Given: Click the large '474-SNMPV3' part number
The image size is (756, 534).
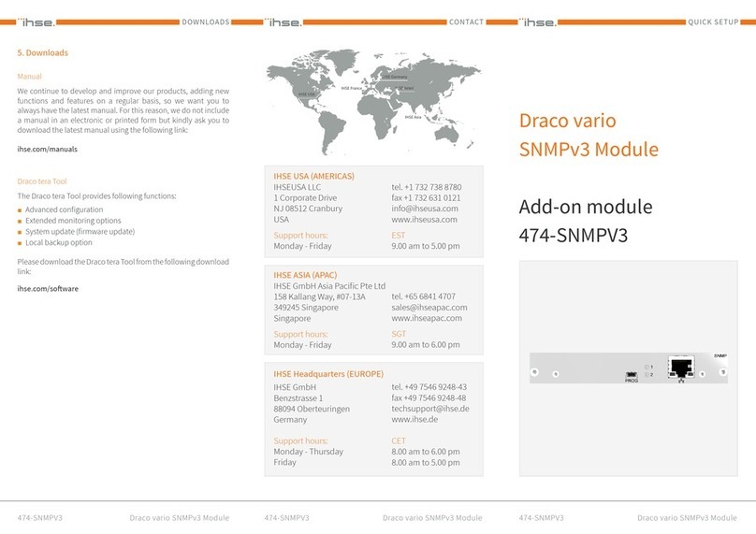Looking at the screenshot, I should tap(574, 235).
